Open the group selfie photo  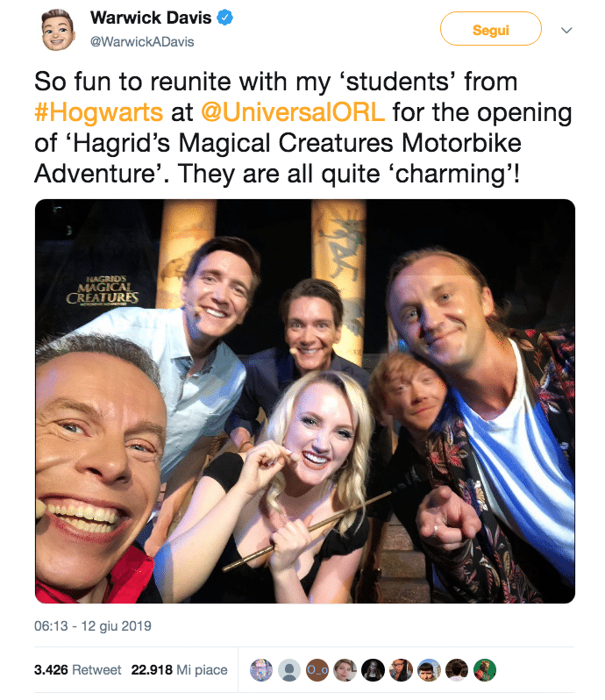click(304, 400)
